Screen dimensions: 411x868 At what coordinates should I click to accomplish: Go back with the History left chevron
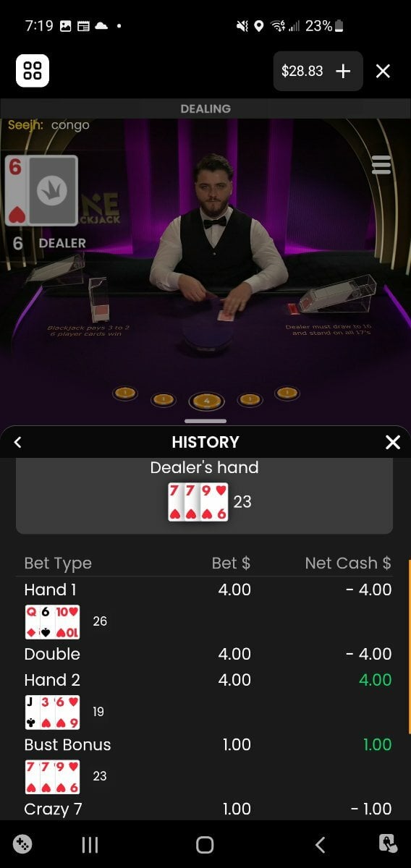click(18, 442)
